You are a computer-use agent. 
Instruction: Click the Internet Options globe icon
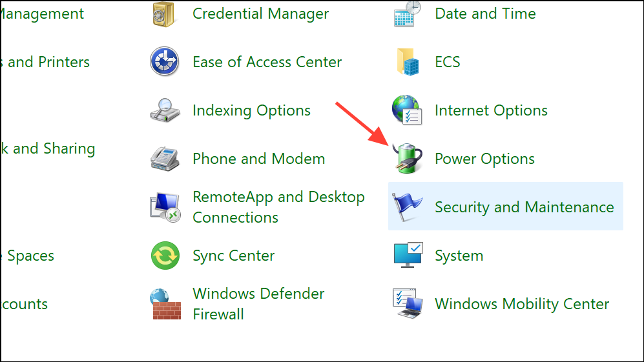(x=407, y=110)
